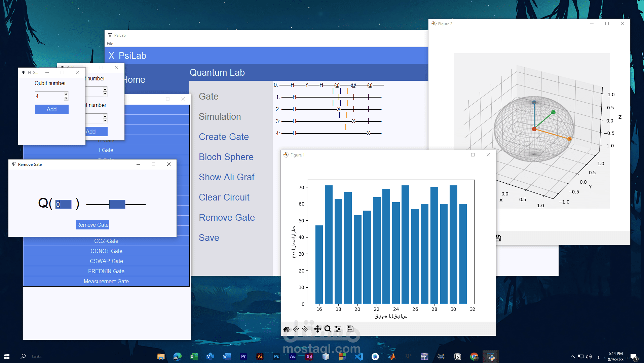
Task: Open Visual Studio Code from the taskbar
Action: click(359, 357)
